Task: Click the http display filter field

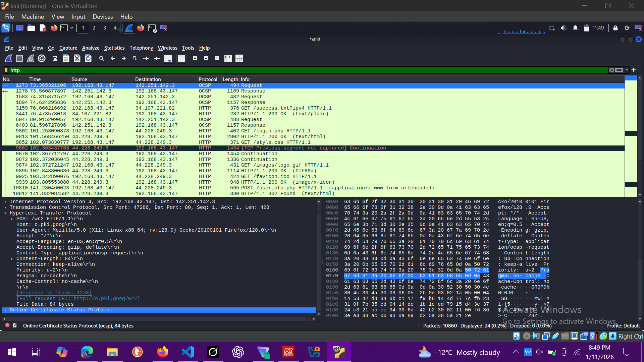Action: tap(309, 70)
